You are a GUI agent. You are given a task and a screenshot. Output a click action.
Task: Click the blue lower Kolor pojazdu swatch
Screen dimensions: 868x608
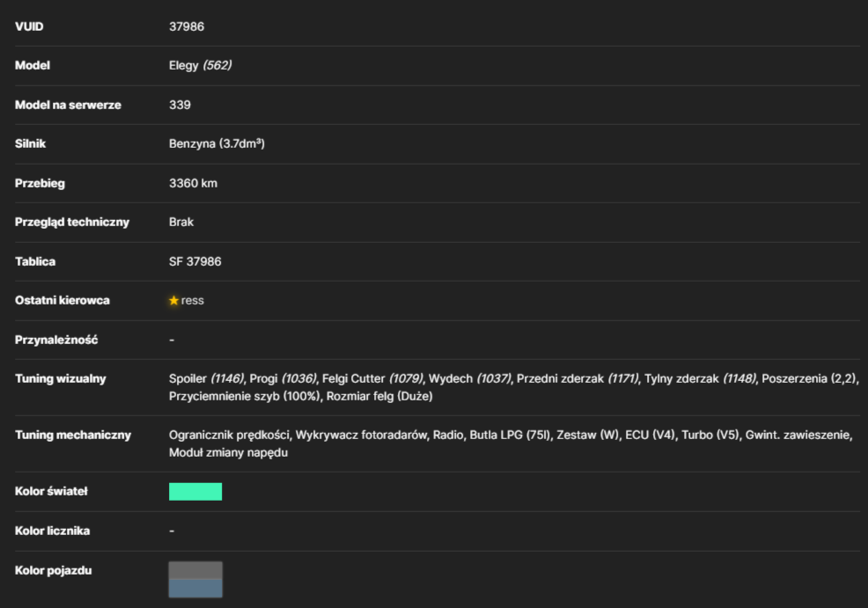coord(195,588)
